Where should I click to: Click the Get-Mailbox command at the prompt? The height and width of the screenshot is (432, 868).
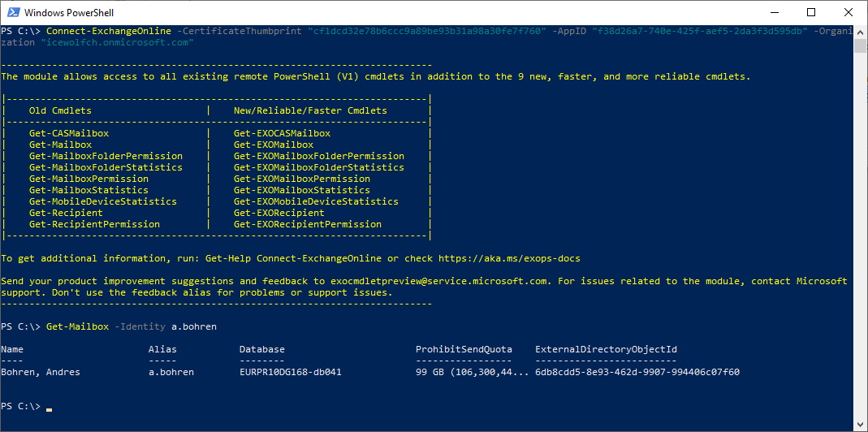point(77,326)
